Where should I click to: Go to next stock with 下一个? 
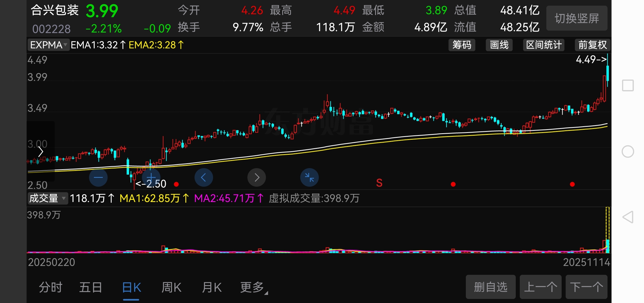point(586,287)
